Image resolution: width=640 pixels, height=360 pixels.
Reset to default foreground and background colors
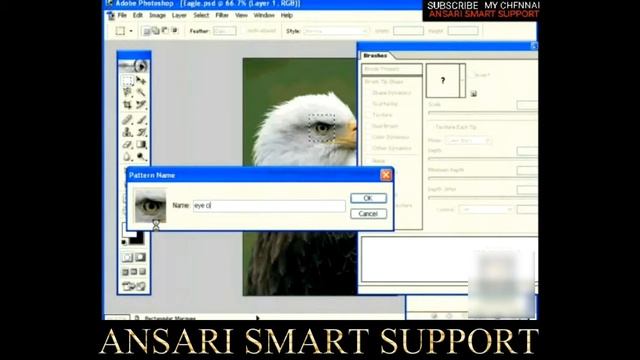[x=124, y=242]
